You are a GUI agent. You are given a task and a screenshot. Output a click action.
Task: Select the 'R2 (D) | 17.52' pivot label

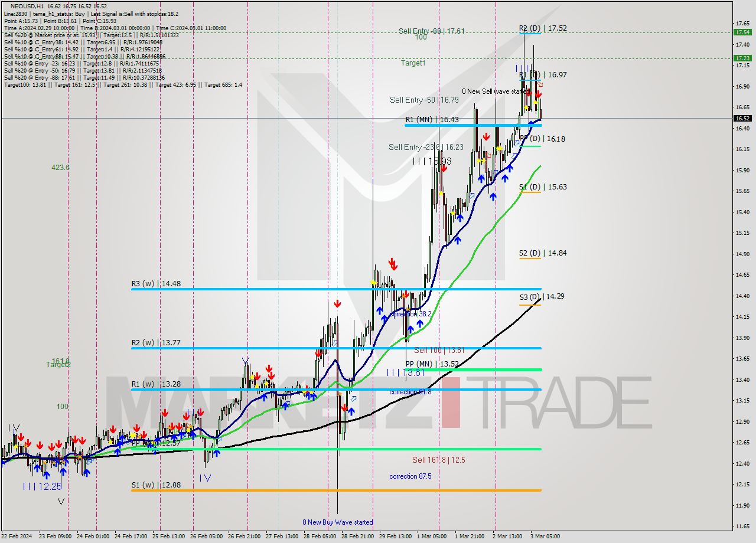543,28
